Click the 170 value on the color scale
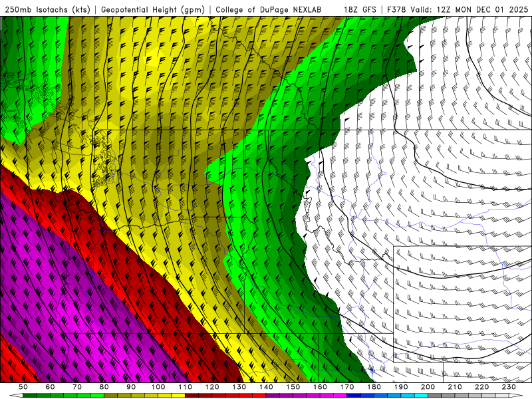 coord(347,387)
